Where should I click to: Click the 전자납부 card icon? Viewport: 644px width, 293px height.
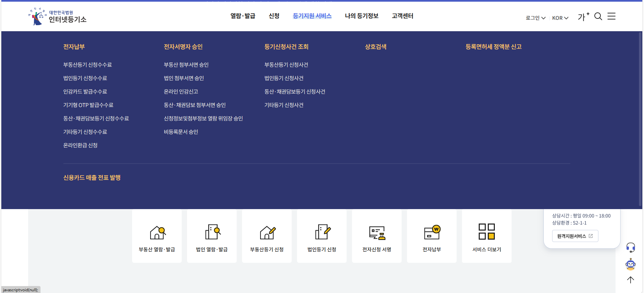[x=432, y=232]
